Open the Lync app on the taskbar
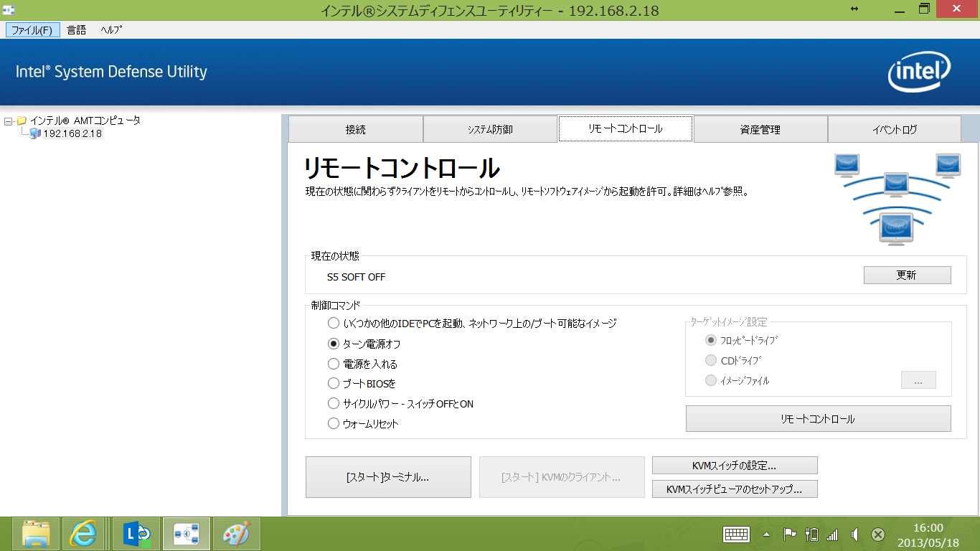The image size is (980, 551). (136, 534)
